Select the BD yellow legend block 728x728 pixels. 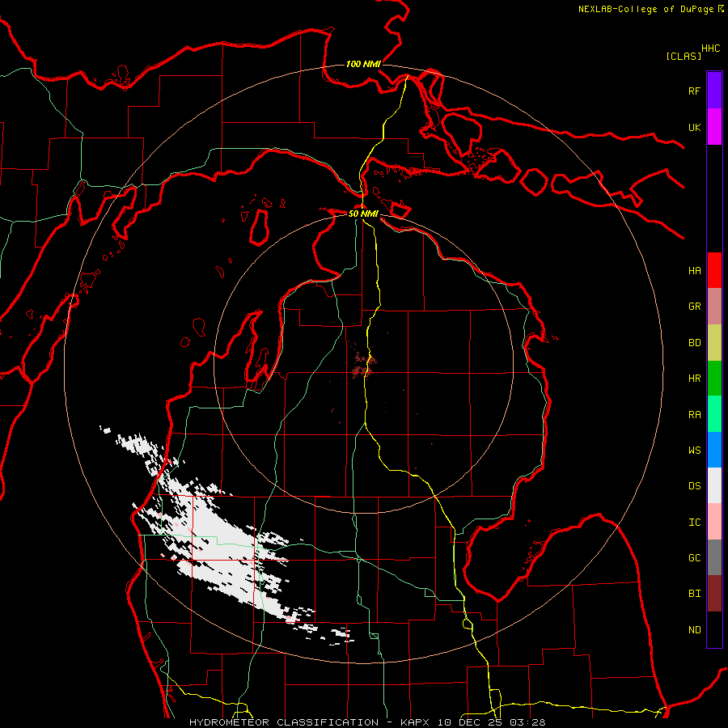pos(714,343)
